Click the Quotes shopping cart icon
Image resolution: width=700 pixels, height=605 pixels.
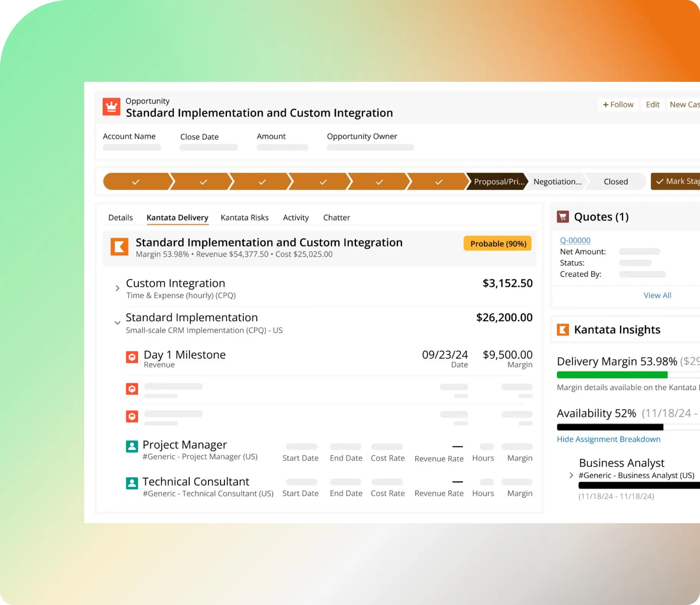click(563, 217)
